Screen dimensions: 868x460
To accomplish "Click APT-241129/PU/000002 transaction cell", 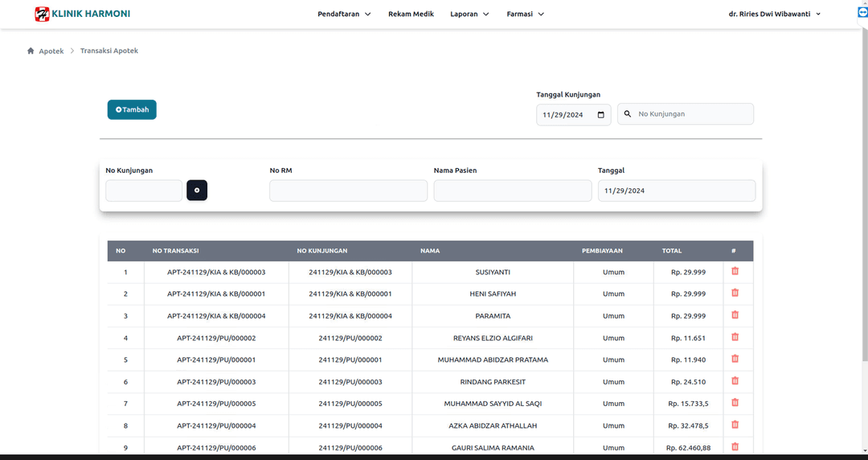I will pos(216,338).
